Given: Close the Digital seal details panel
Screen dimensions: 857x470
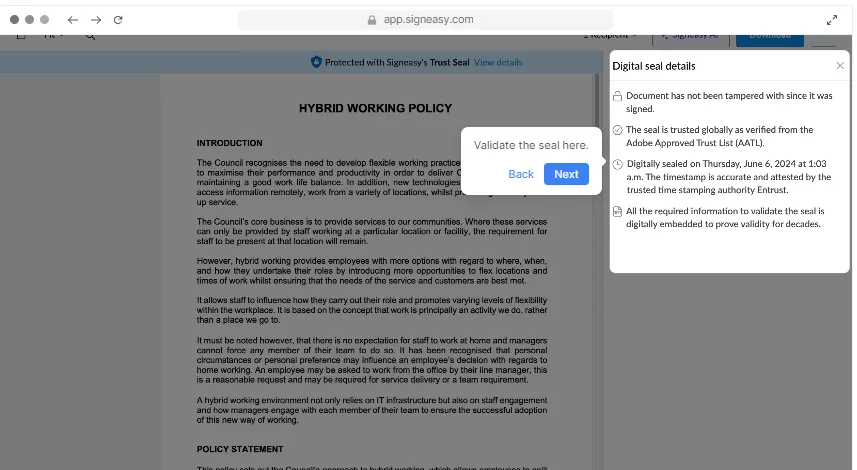Looking at the screenshot, I should [x=840, y=66].
